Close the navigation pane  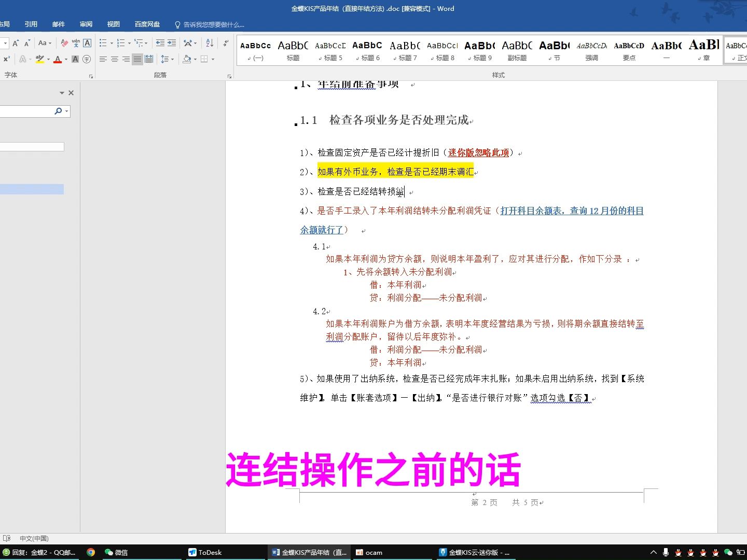point(71,93)
